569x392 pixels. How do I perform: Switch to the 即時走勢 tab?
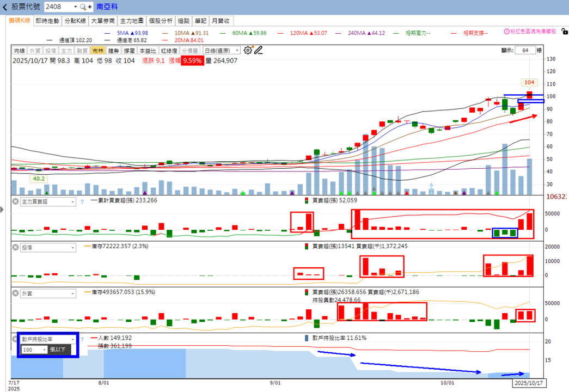(47, 21)
